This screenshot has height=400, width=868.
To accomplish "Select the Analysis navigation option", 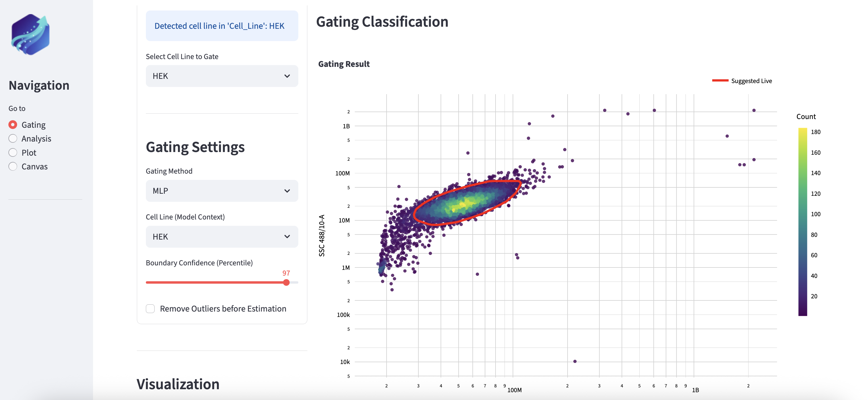I will point(13,139).
